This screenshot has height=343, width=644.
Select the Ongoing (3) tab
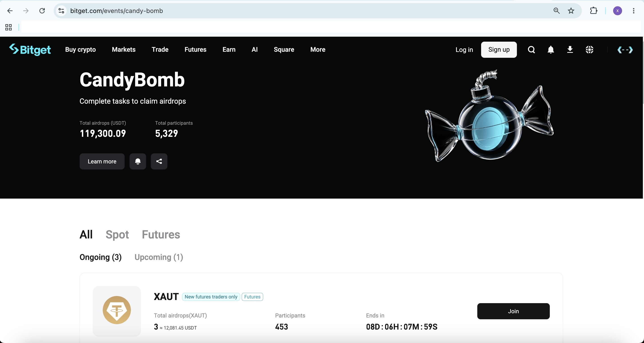100,257
